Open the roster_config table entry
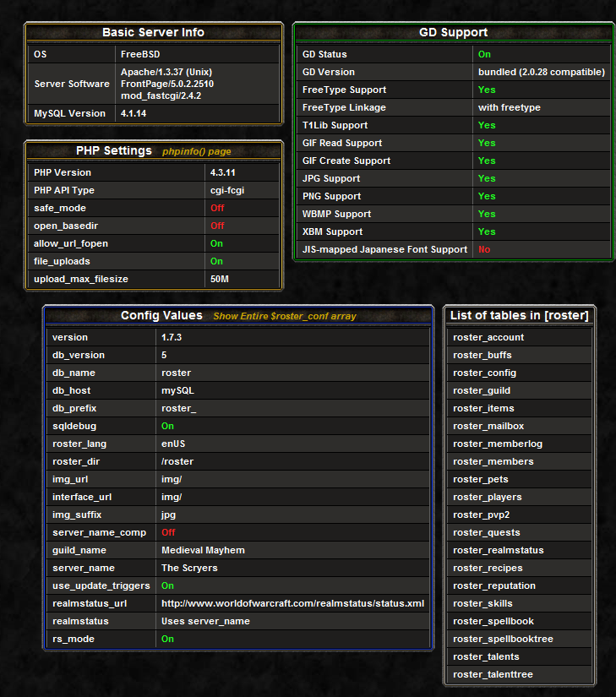The width and height of the screenshot is (616, 697). point(484,373)
